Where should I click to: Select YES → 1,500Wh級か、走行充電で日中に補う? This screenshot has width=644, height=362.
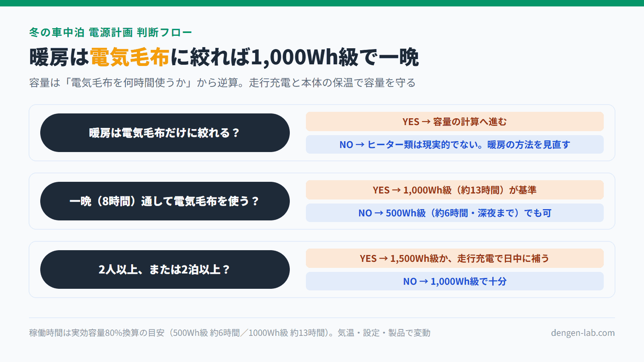pos(455,258)
